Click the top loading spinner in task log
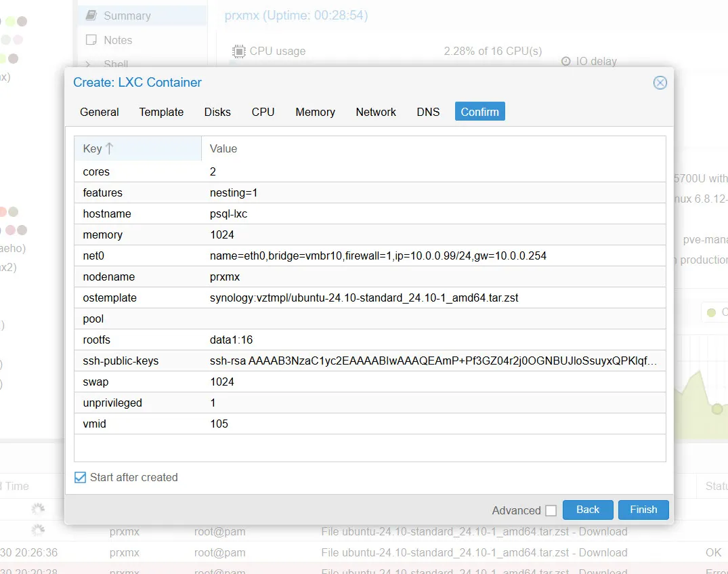Viewport: 728px width, 574px height. pos(38,508)
